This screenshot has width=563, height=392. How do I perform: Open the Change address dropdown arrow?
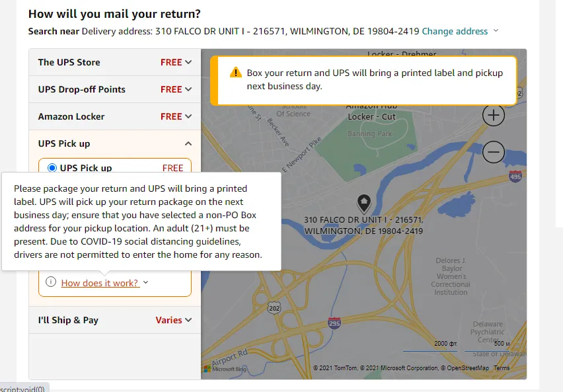pyautogui.click(x=496, y=31)
